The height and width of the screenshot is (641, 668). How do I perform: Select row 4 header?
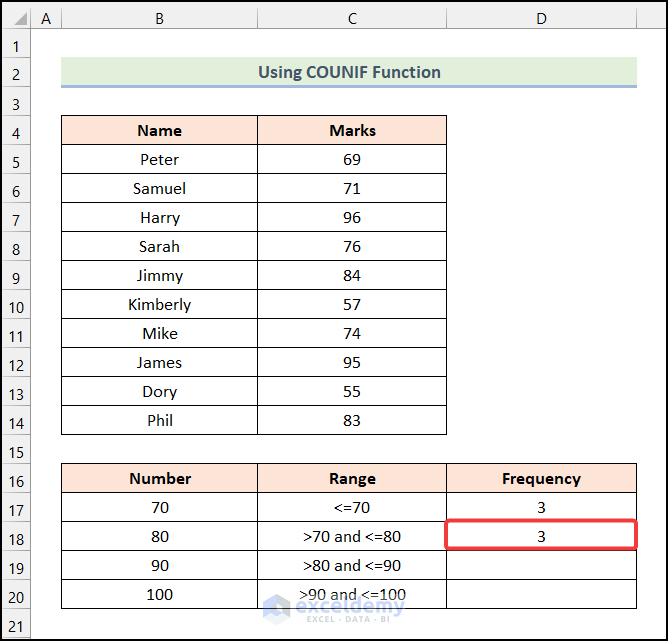(16, 131)
